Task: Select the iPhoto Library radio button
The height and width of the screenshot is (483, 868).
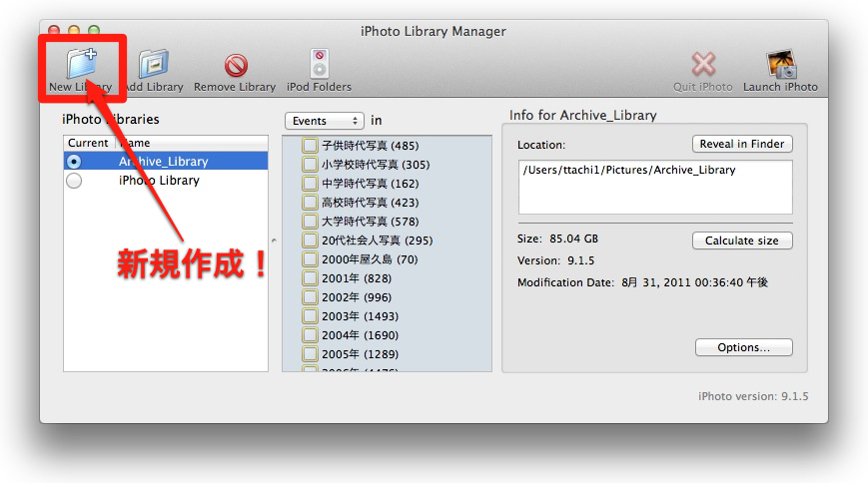Action: point(74,181)
